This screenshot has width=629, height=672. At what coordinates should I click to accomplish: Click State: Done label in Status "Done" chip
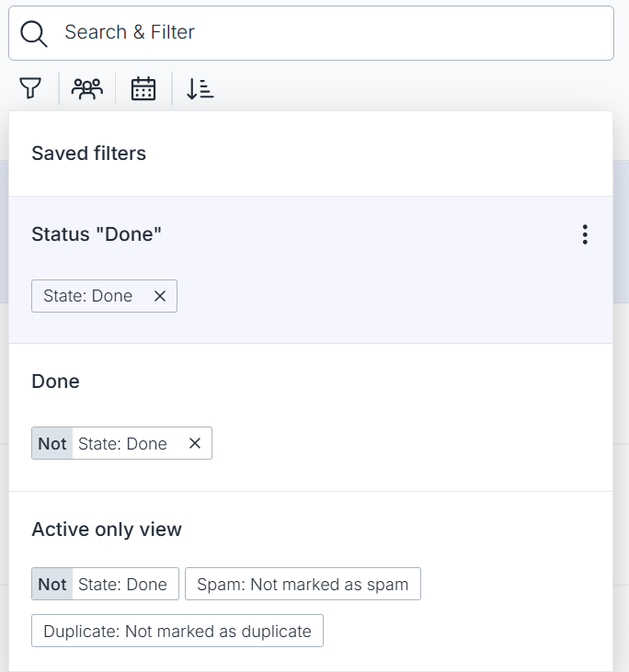88,296
